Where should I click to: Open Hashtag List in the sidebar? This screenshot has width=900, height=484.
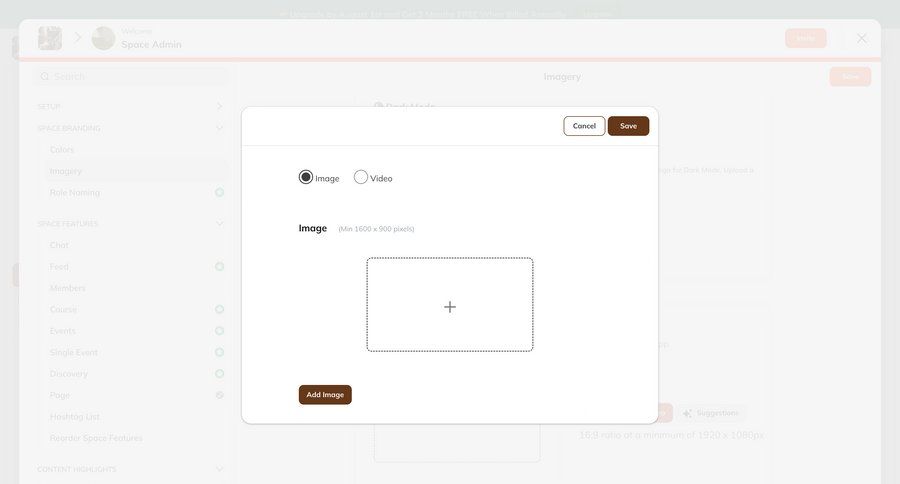pyautogui.click(x=75, y=416)
